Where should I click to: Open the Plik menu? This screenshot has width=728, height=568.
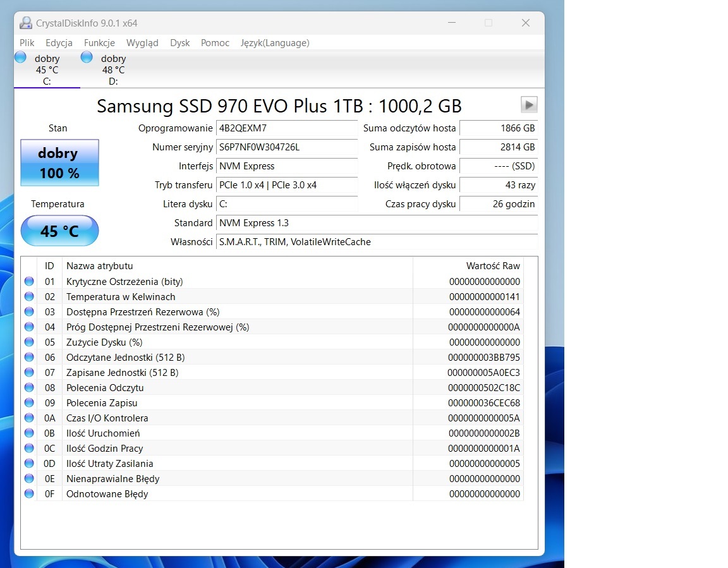point(27,43)
